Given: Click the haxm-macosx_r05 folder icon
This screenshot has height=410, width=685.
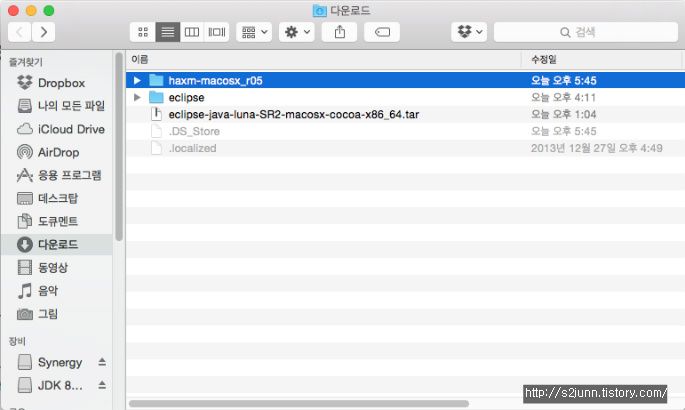Looking at the screenshot, I should (156, 80).
